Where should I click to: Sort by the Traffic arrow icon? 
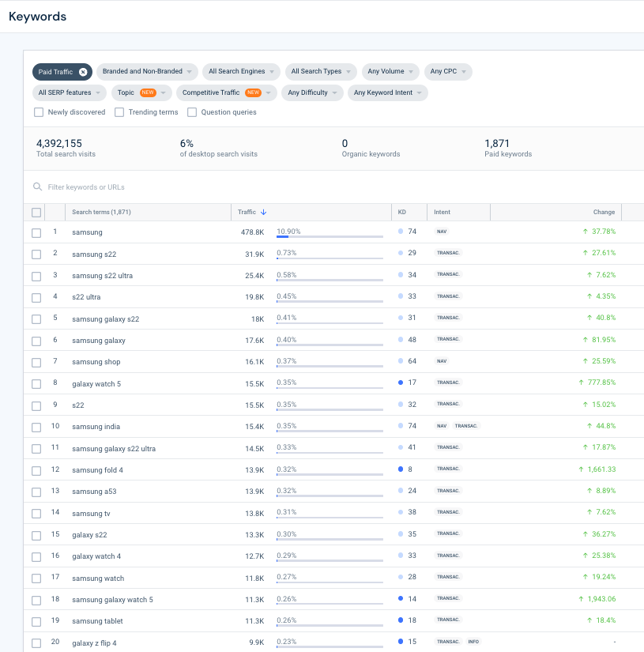264,212
